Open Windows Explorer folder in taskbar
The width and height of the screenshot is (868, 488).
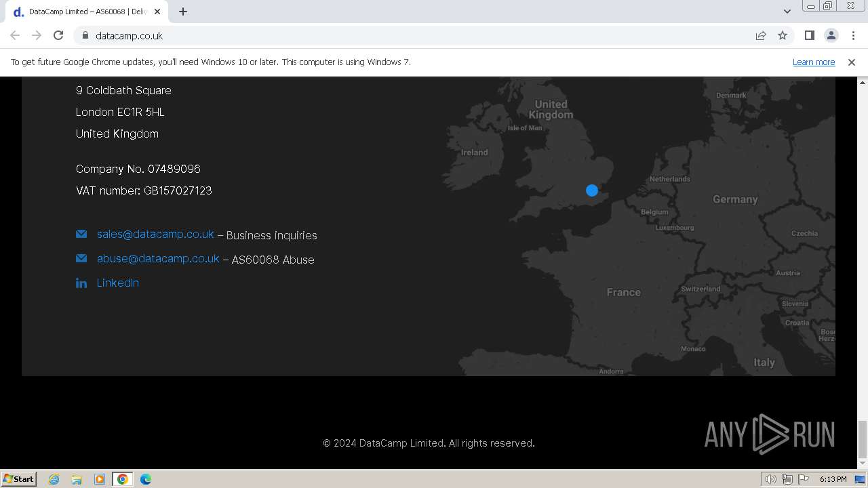tap(77, 479)
